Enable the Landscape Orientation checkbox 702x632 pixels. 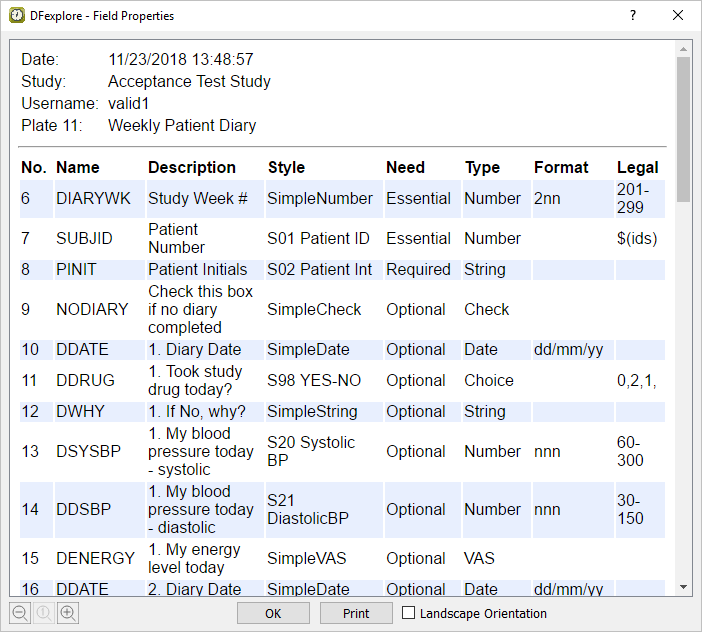point(408,613)
